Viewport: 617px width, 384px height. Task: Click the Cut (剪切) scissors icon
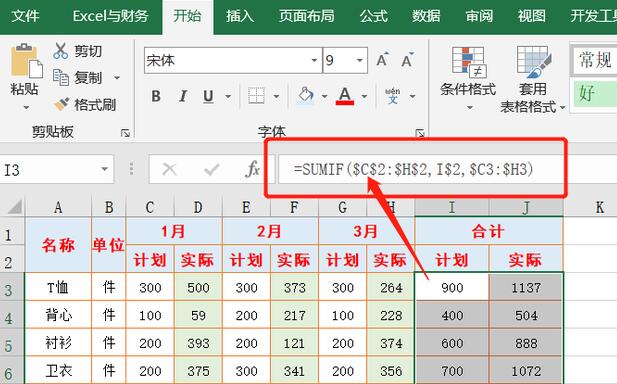(61, 51)
